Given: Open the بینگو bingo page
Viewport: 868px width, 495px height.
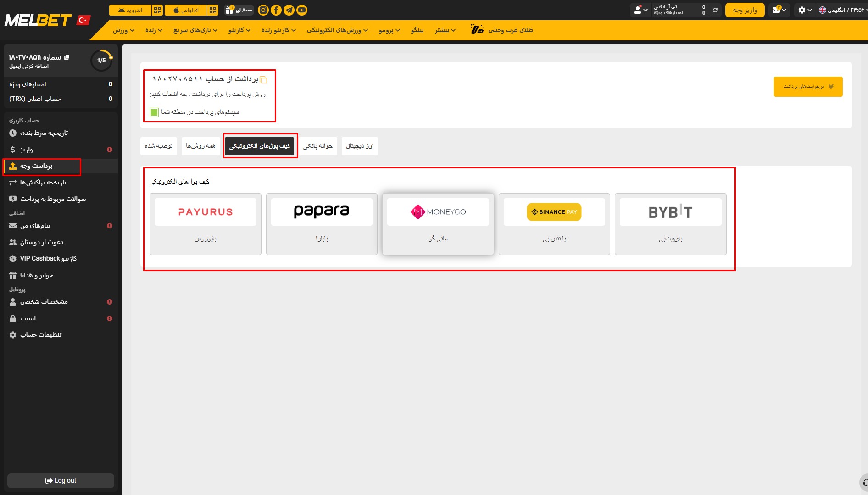Looking at the screenshot, I should pos(417,30).
